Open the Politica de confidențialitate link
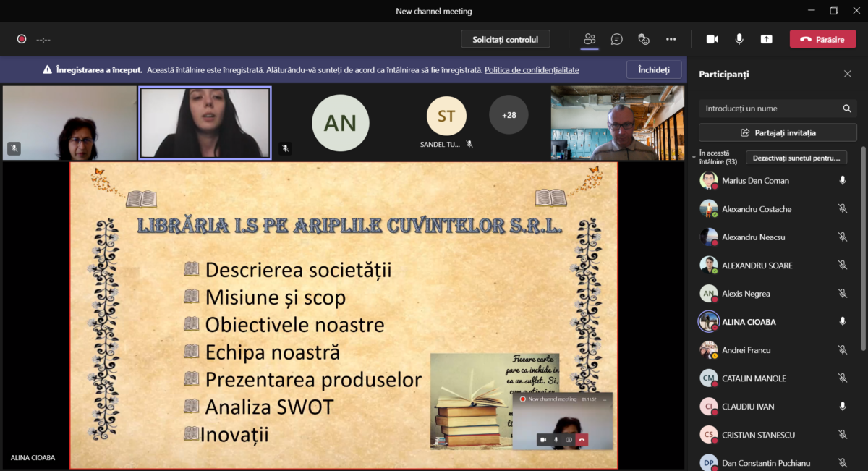Image resolution: width=868 pixels, height=471 pixels. 532,70
